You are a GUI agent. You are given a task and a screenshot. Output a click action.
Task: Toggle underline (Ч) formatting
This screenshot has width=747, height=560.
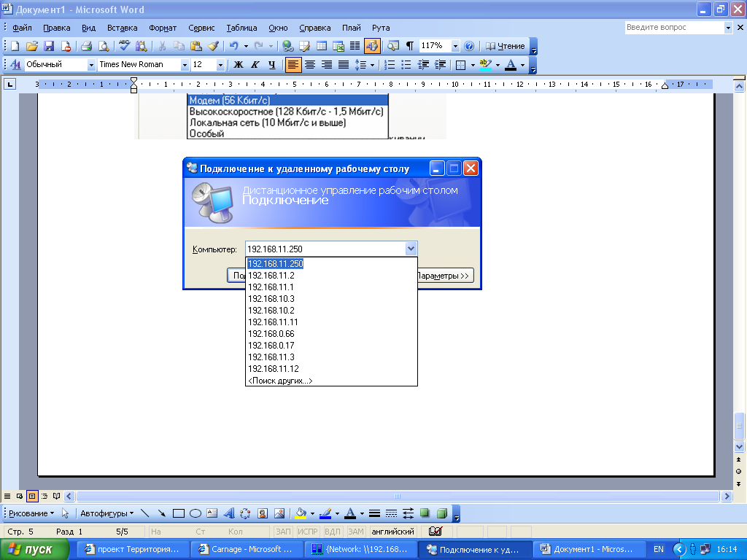click(271, 65)
